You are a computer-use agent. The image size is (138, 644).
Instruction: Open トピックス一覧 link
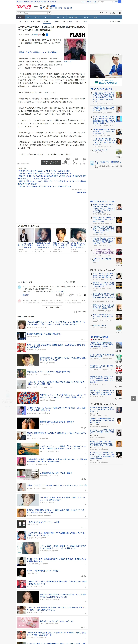(115, 21)
